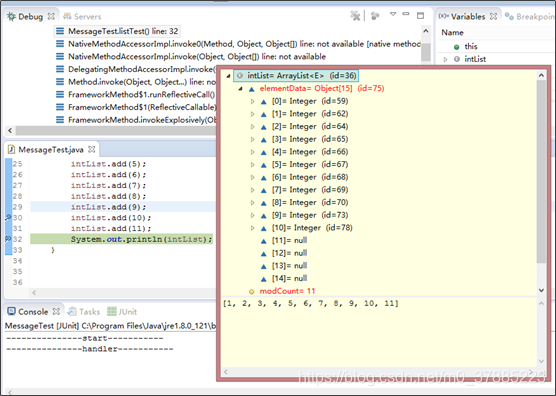Expand the intList row in Variables view

point(446,59)
